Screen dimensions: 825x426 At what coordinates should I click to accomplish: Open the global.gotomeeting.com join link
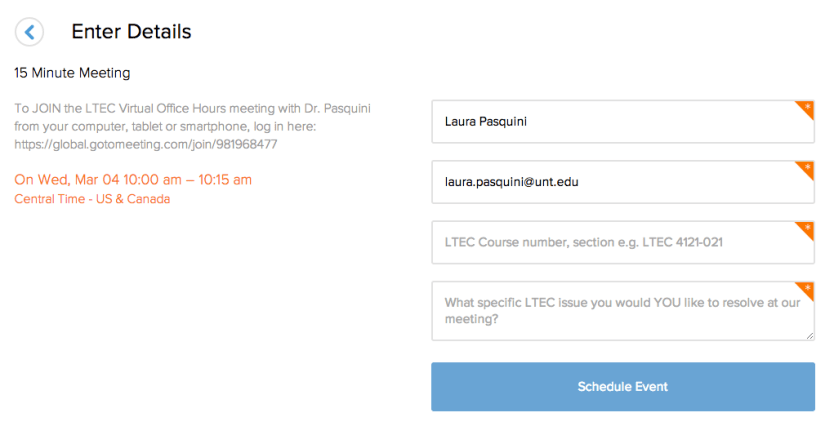(146, 144)
